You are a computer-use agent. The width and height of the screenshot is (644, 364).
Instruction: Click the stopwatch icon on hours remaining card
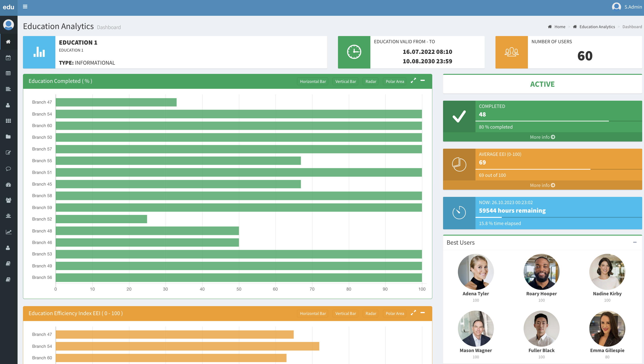[459, 213]
